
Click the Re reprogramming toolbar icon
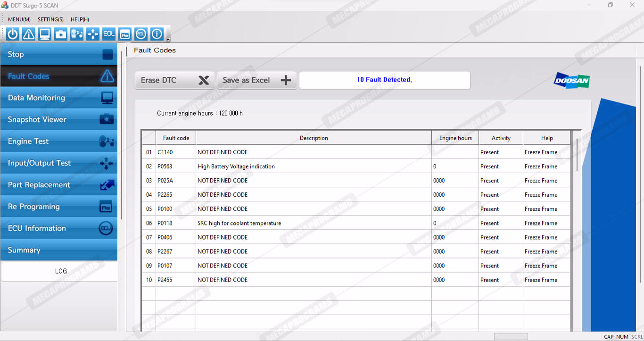[x=125, y=34]
